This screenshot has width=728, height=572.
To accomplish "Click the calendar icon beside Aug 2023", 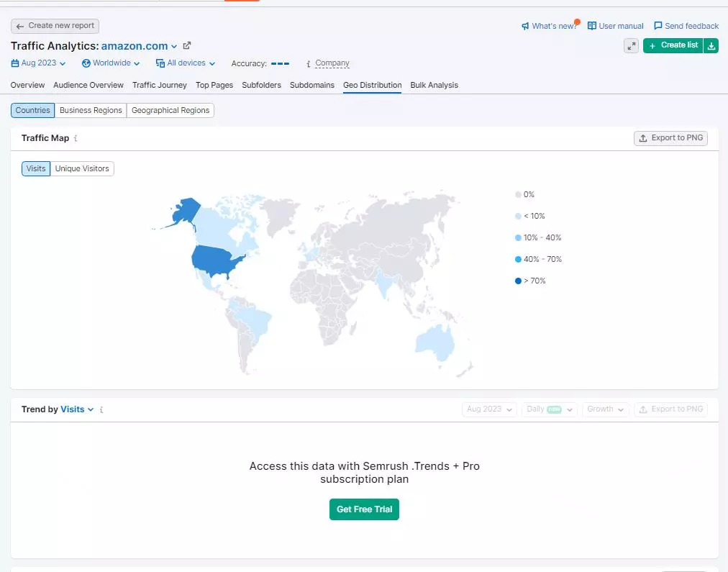I will pos(15,63).
